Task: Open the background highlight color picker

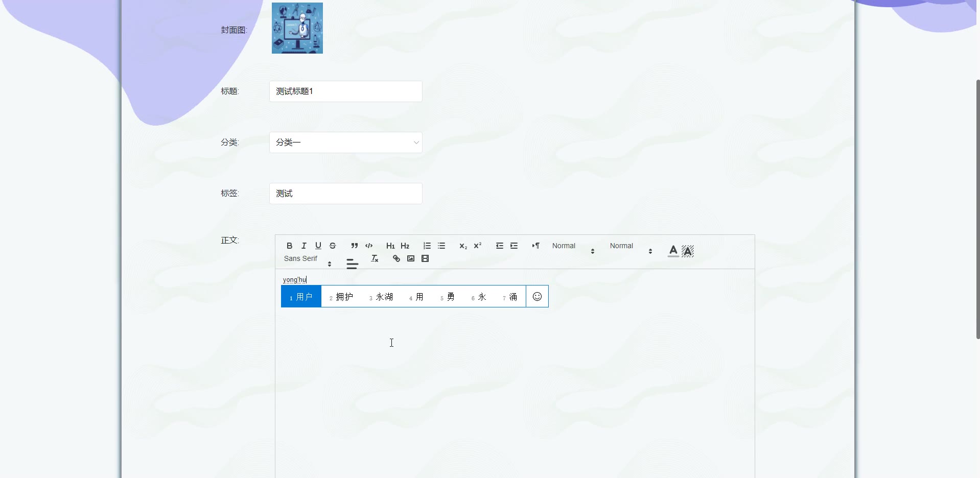Action: pyautogui.click(x=688, y=251)
